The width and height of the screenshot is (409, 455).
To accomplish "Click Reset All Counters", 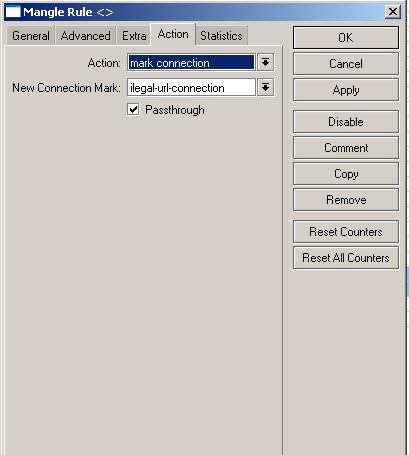I will 346,258.
